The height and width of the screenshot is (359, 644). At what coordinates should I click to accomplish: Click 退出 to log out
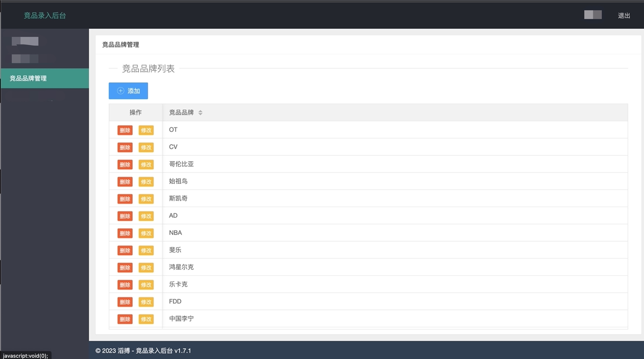pos(624,16)
